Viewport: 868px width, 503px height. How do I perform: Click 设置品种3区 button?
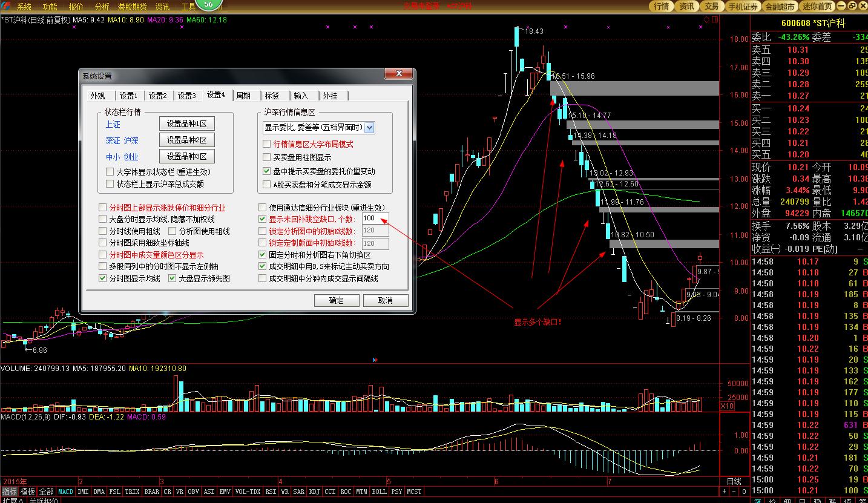[x=187, y=156]
